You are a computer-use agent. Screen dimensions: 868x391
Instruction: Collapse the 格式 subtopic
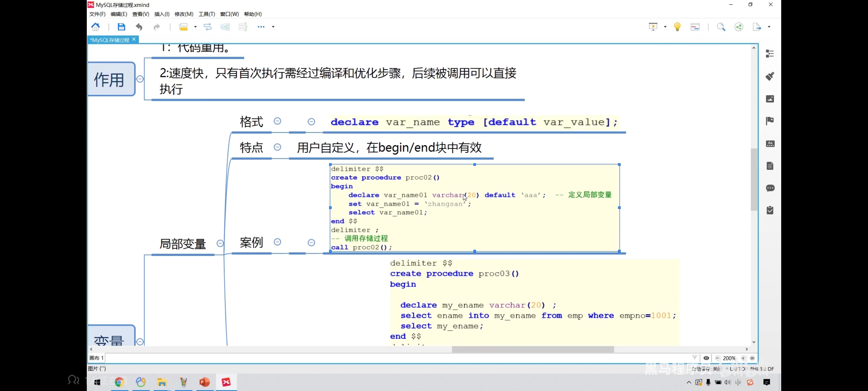pyautogui.click(x=277, y=121)
